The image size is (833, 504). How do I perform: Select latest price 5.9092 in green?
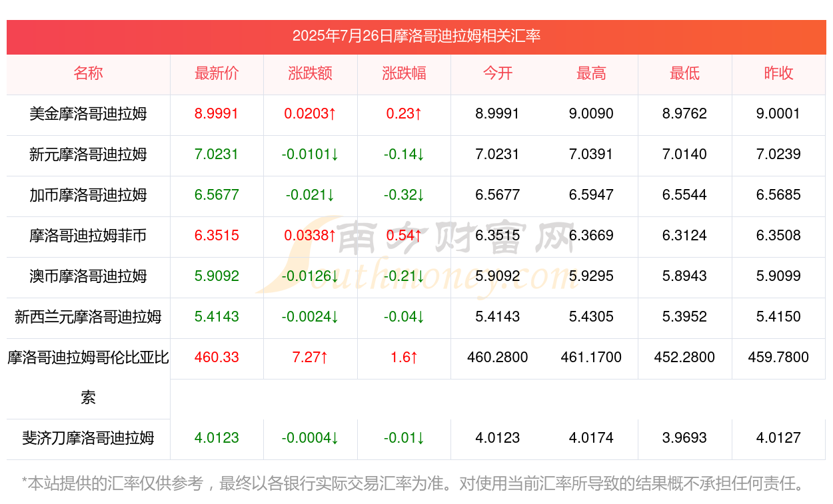217,276
